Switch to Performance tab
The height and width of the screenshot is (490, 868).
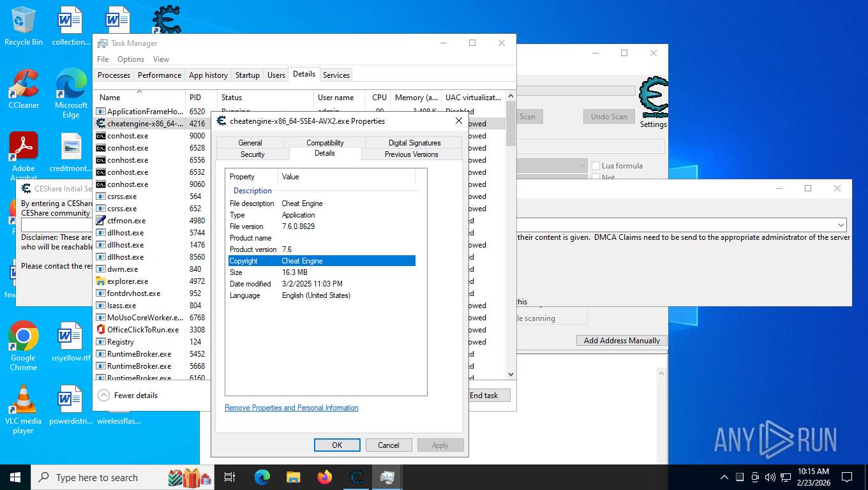(x=160, y=75)
